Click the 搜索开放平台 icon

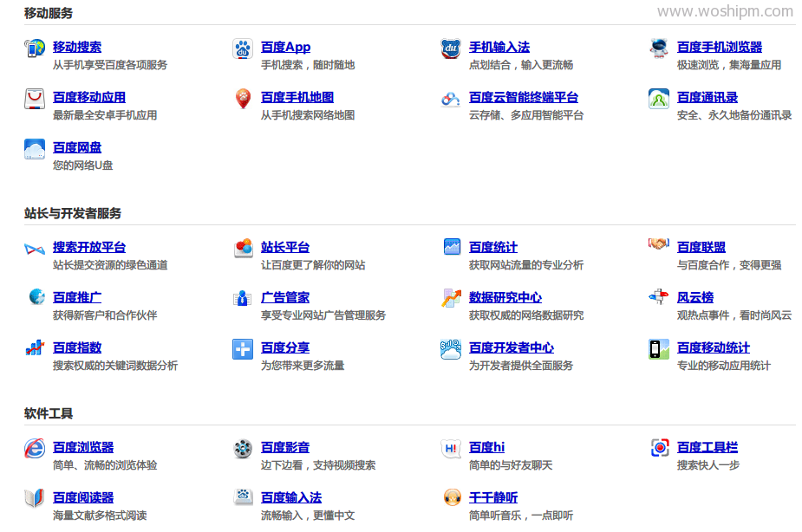tap(35, 249)
